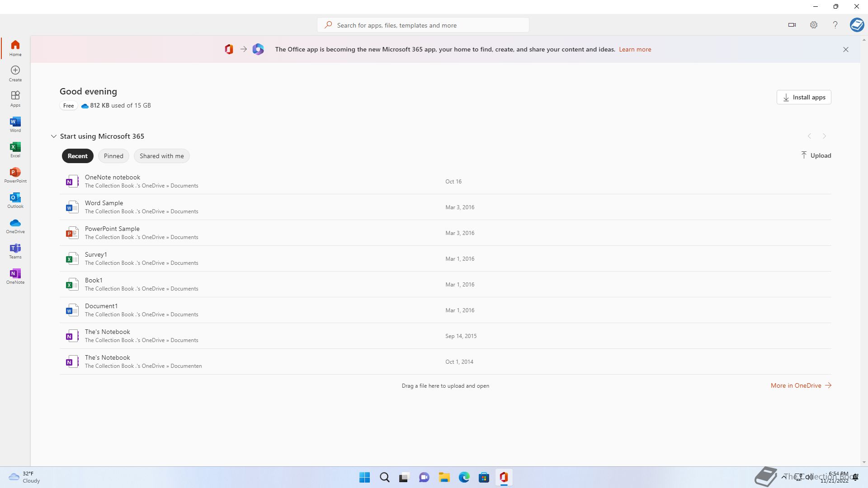868x488 pixels.
Task: Switch to Shared with me tab
Action: point(161,156)
